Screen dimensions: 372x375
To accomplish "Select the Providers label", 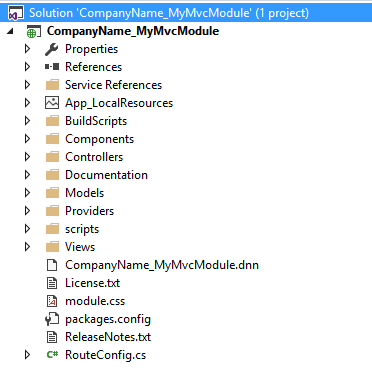I will point(89,211).
